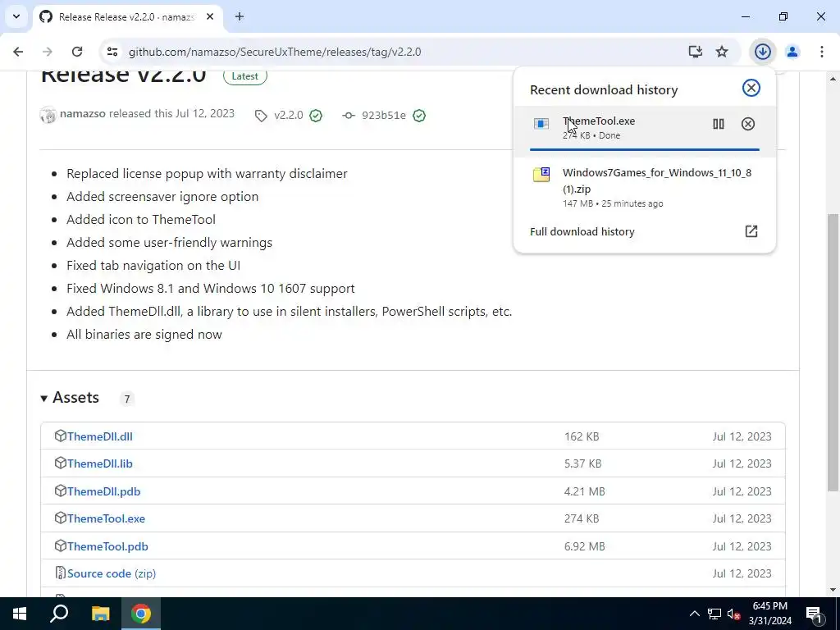Open File Explorer from taskbar

point(100,614)
